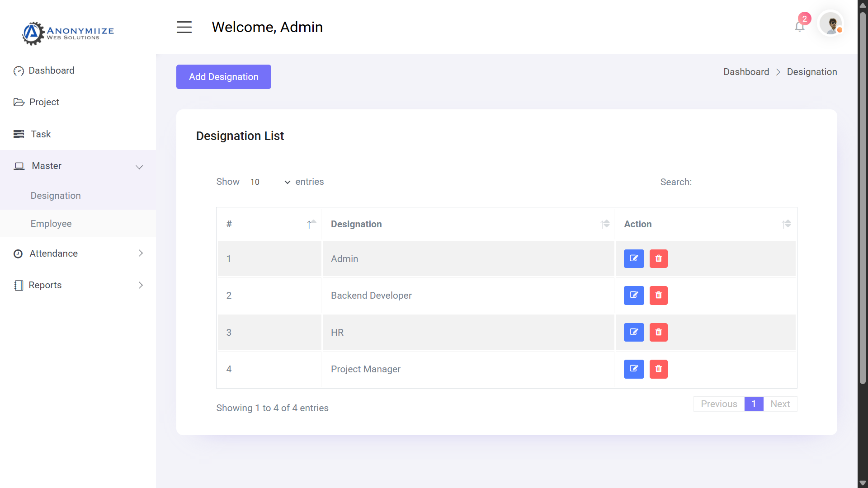Open the Show entries dropdown
Viewport: 868px width, 488px height.
tap(269, 182)
